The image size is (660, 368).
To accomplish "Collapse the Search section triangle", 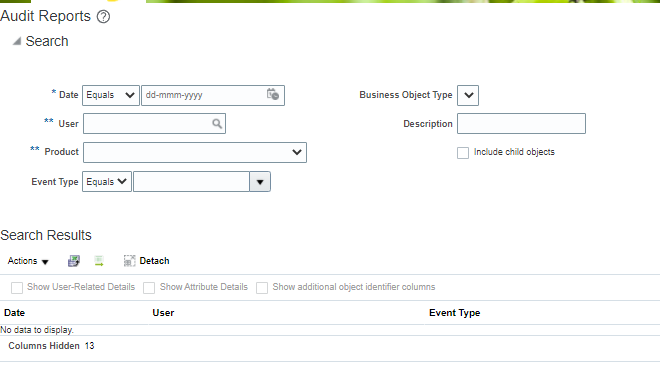I will click(17, 41).
